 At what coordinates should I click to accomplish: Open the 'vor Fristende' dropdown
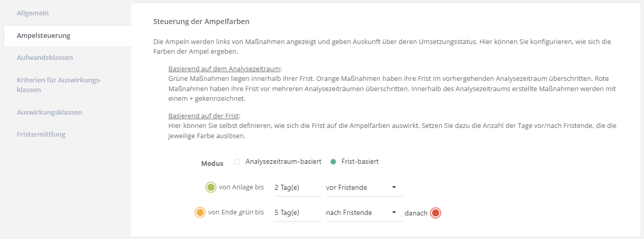364,188
